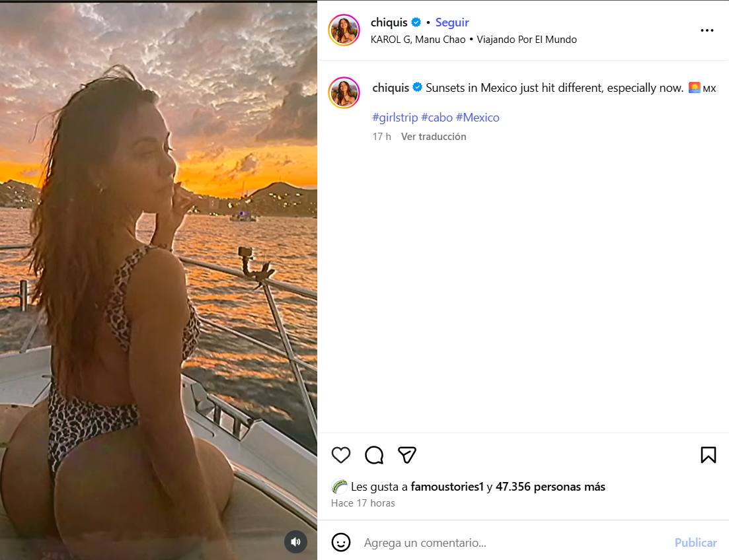The width and height of the screenshot is (729, 560).
Task: Open the #girlstrip hashtag
Action: pos(395,118)
